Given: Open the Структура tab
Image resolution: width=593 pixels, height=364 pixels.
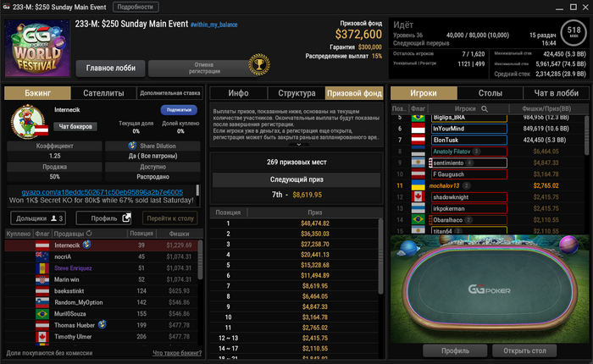Looking at the screenshot, I should [x=296, y=93].
